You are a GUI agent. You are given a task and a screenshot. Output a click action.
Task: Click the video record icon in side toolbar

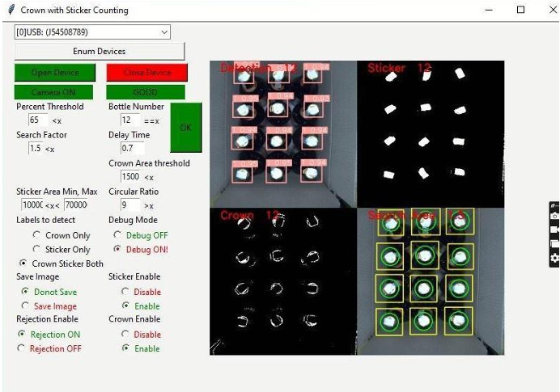pos(554,230)
